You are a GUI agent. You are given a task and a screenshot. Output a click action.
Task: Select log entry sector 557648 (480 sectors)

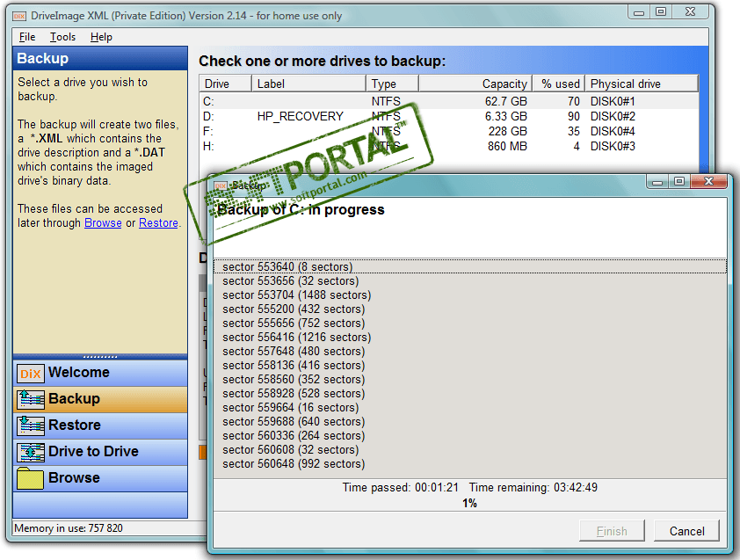(x=469, y=352)
